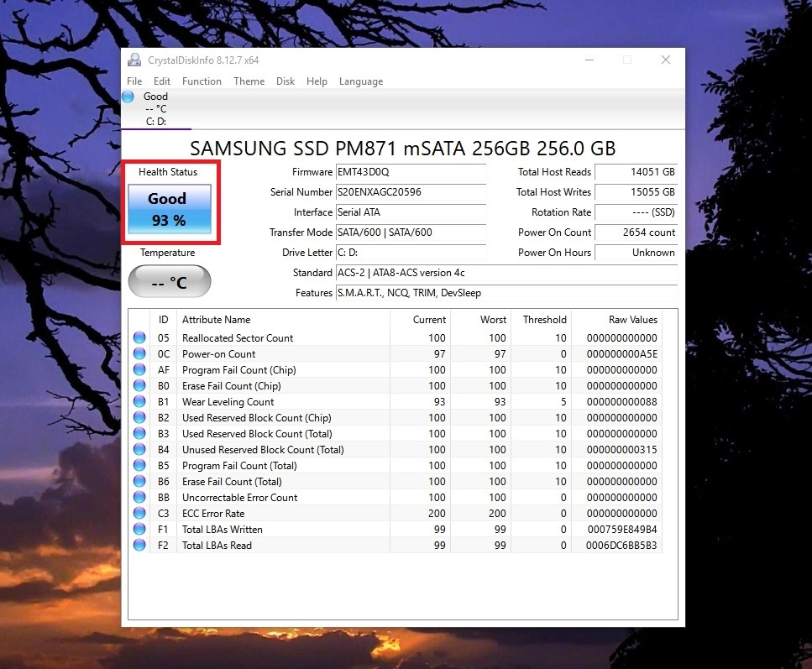The height and width of the screenshot is (669, 812).
Task: Click the Interface field Serial ATA
Action: (411, 212)
